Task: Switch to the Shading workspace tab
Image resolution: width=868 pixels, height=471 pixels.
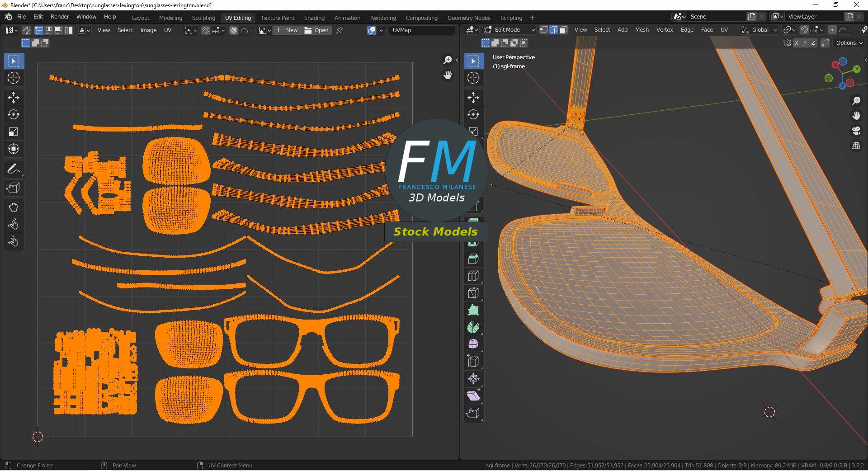Action: coord(314,18)
